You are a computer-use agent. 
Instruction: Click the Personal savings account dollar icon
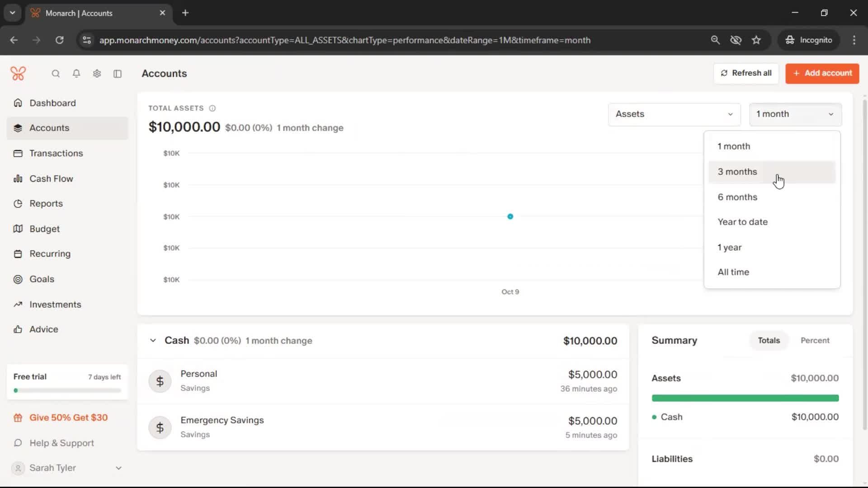point(160,381)
